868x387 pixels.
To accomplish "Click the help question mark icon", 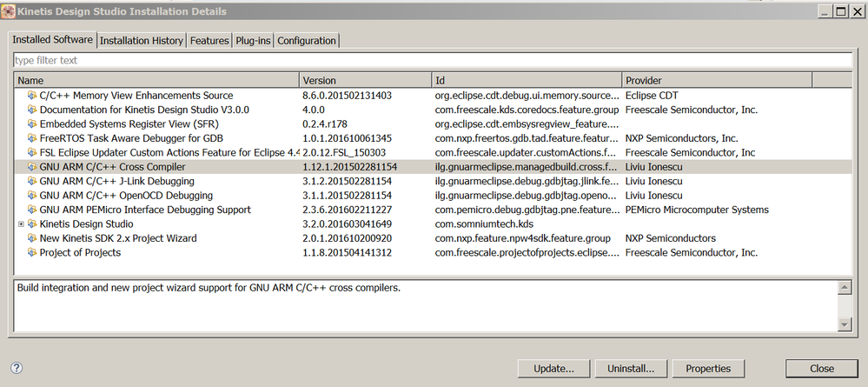I will coord(17,368).
